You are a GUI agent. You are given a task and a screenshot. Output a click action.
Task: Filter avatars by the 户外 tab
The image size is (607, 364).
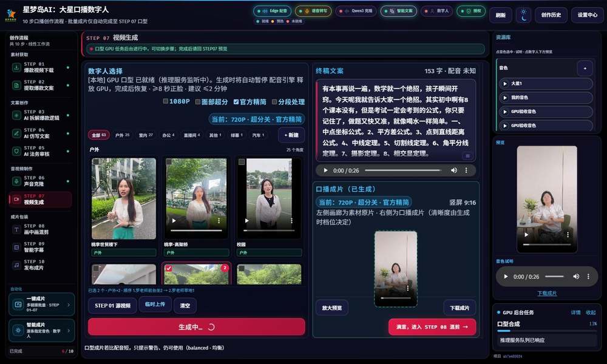click(x=123, y=135)
